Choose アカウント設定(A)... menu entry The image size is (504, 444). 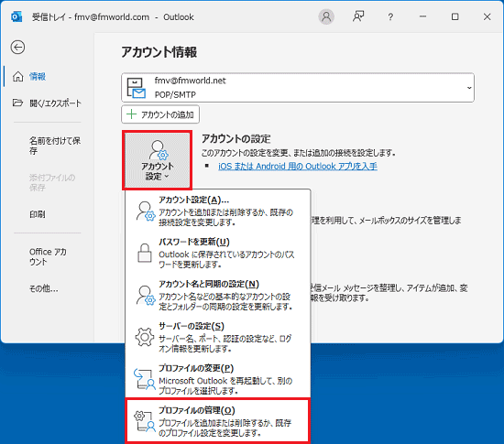218,211
